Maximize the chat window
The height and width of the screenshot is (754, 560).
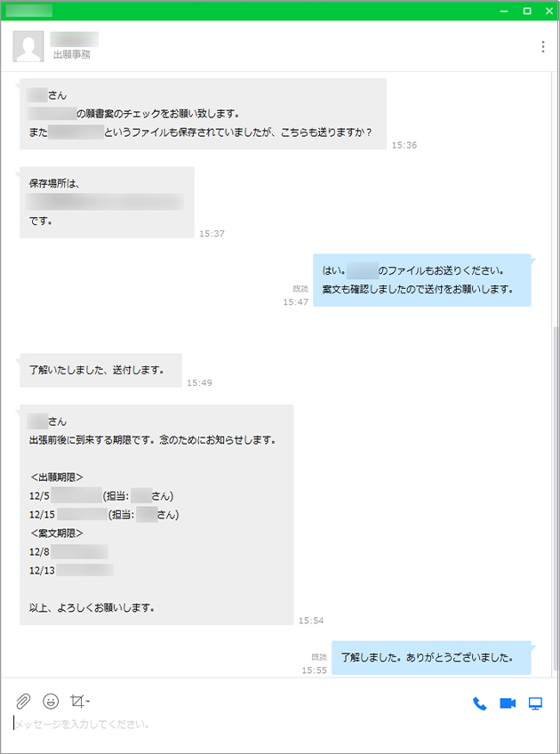pos(527,11)
